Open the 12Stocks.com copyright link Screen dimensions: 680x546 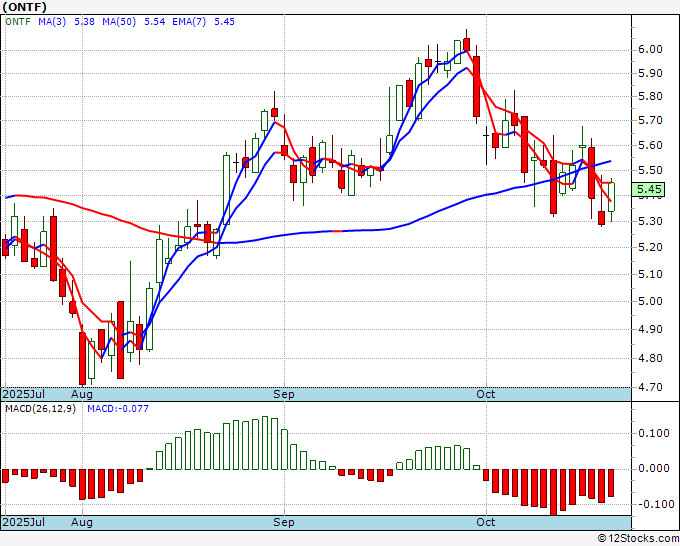(638, 539)
